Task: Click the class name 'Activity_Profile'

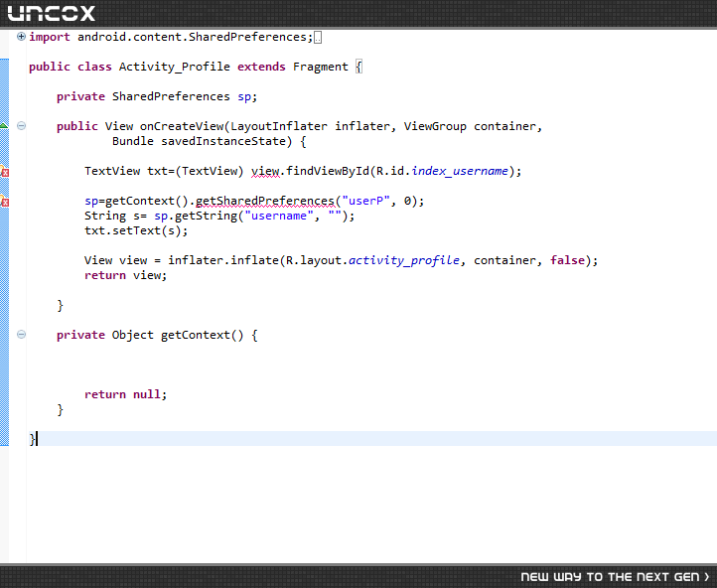Action: coord(174,67)
